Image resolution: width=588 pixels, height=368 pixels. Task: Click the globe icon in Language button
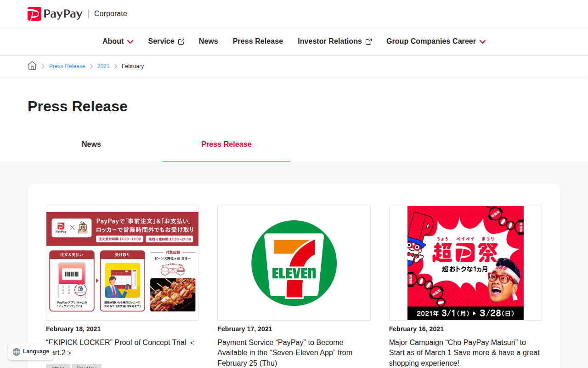pyautogui.click(x=17, y=351)
